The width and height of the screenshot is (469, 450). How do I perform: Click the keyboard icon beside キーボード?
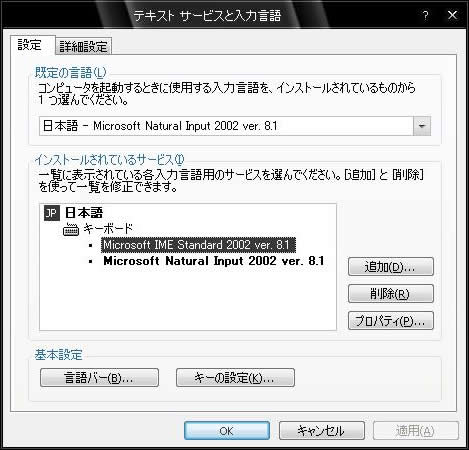pyautogui.click(x=71, y=229)
